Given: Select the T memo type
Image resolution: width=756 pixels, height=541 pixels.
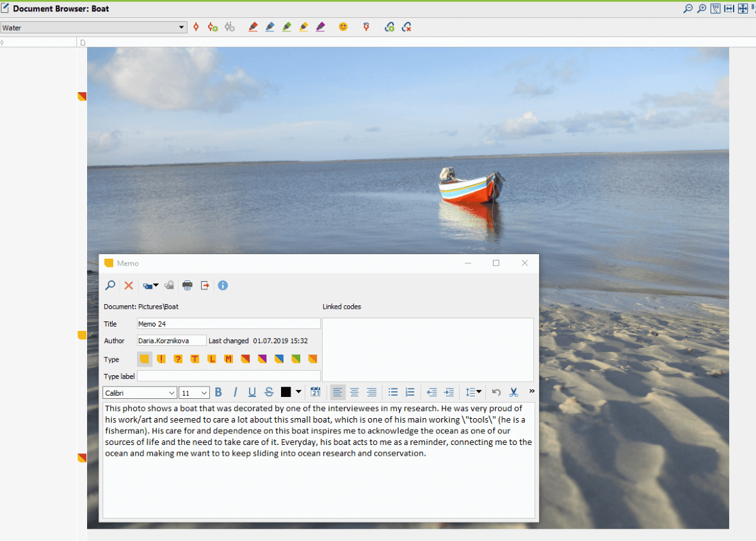Looking at the screenshot, I should [x=195, y=359].
